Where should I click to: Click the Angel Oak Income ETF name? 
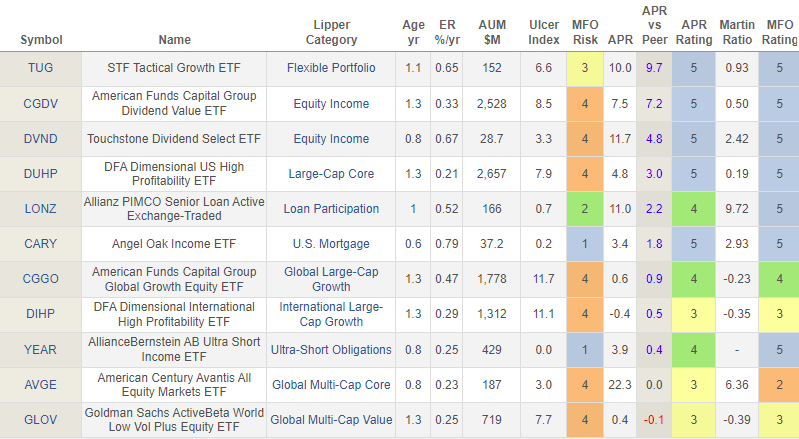(x=173, y=244)
